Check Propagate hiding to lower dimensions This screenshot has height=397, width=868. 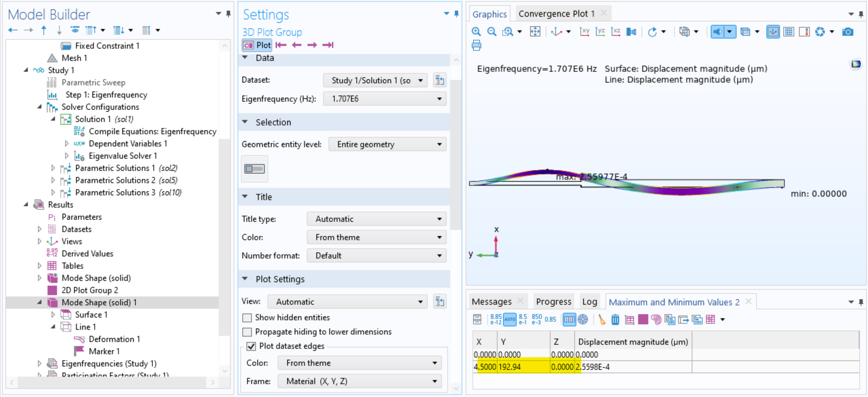point(247,332)
